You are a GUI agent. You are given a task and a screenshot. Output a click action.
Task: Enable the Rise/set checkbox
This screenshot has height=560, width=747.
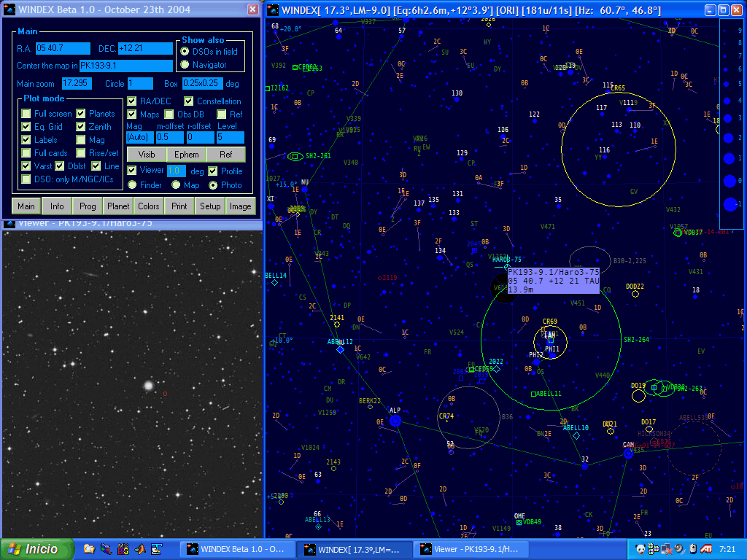(81, 153)
